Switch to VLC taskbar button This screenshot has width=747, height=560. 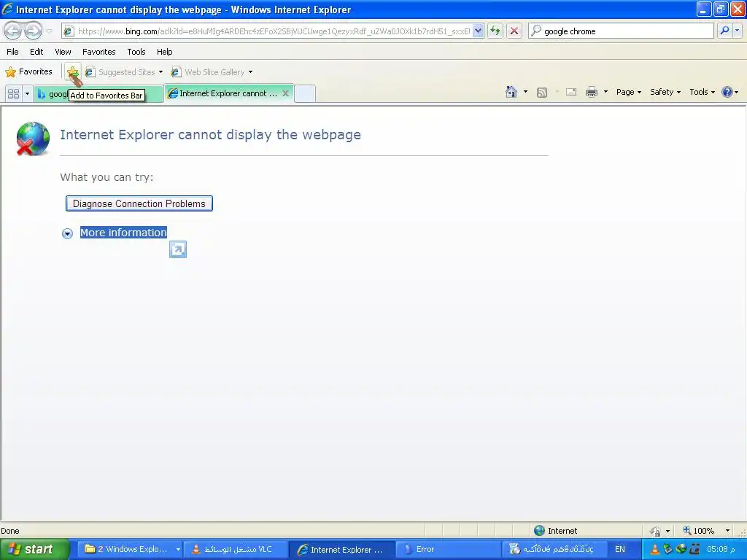236,549
